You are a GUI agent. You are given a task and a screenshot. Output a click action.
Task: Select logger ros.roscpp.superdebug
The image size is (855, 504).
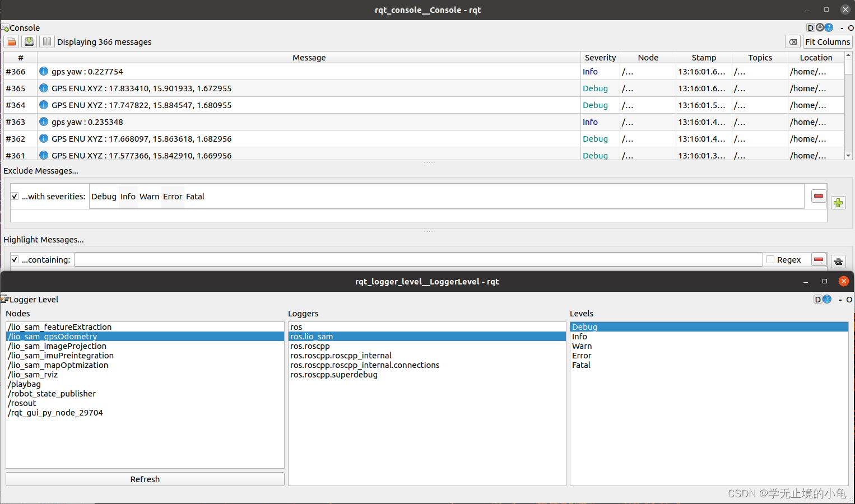pyautogui.click(x=427, y=375)
